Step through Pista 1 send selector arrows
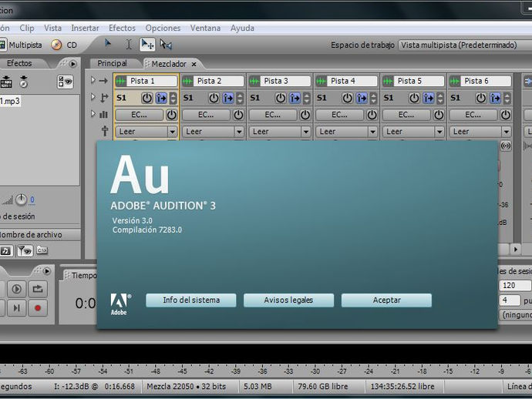This screenshot has width=532, height=399. [173, 99]
